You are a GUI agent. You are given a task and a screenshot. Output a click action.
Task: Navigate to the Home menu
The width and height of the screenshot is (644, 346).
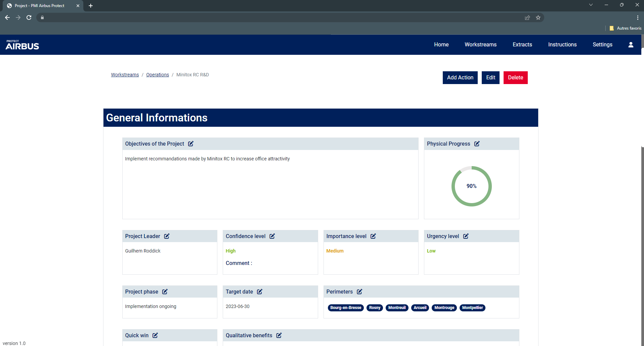[x=441, y=45]
